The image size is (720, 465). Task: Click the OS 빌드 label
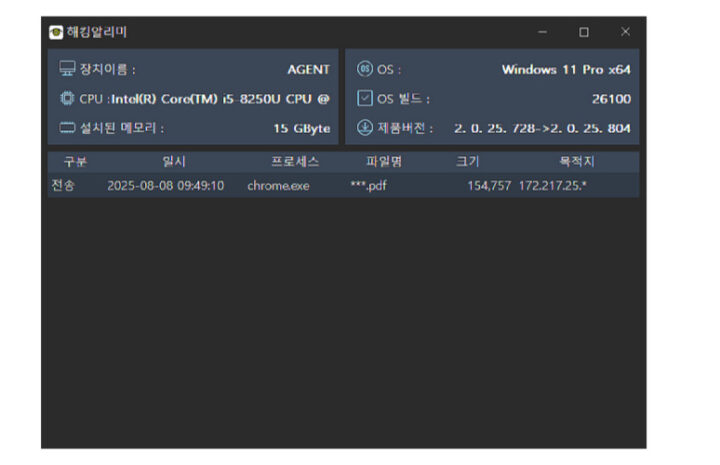point(403,99)
